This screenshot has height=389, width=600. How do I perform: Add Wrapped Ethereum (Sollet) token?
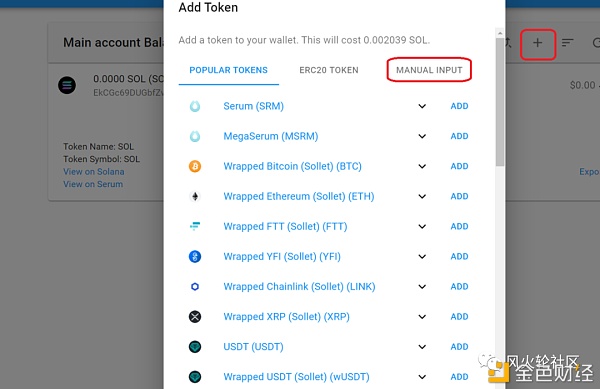pos(459,196)
